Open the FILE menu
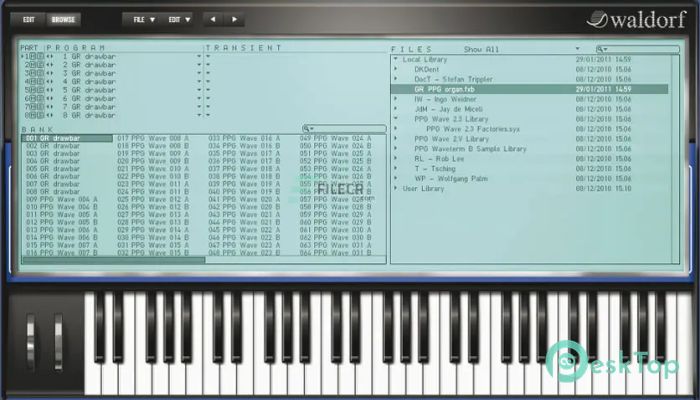This screenshot has height=400, width=700. (x=144, y=20)
